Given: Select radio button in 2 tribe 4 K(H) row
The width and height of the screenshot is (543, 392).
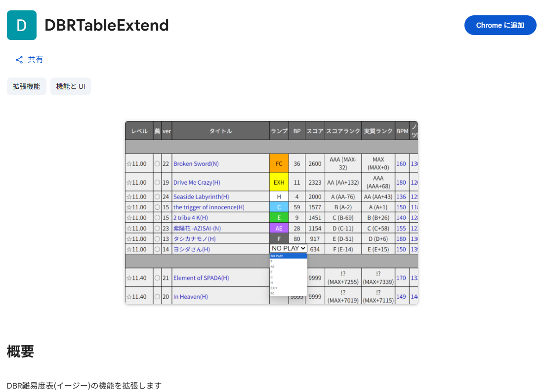Looking at the screenshot, I should tap(157, 218).
